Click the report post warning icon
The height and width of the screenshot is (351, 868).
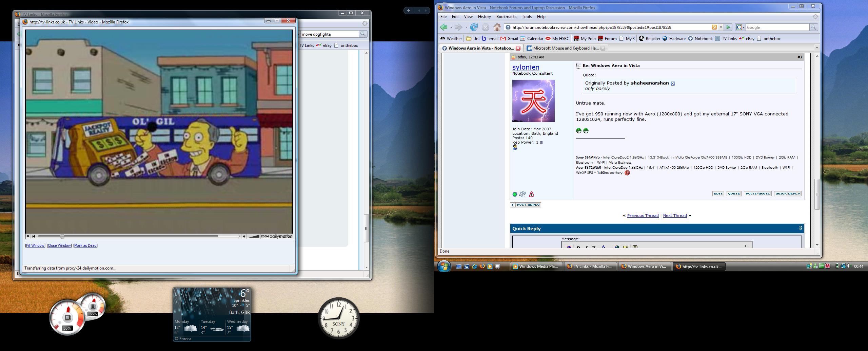tap(531, 195)
